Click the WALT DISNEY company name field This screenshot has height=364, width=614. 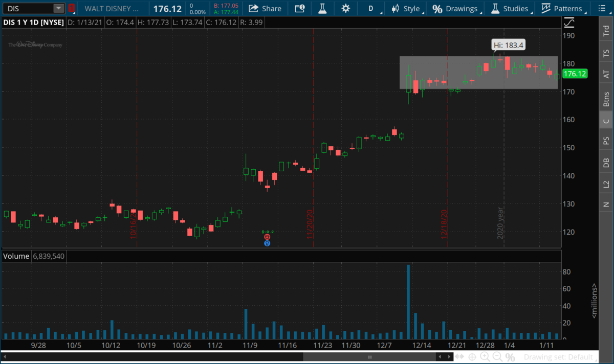[x=112, y=8]
